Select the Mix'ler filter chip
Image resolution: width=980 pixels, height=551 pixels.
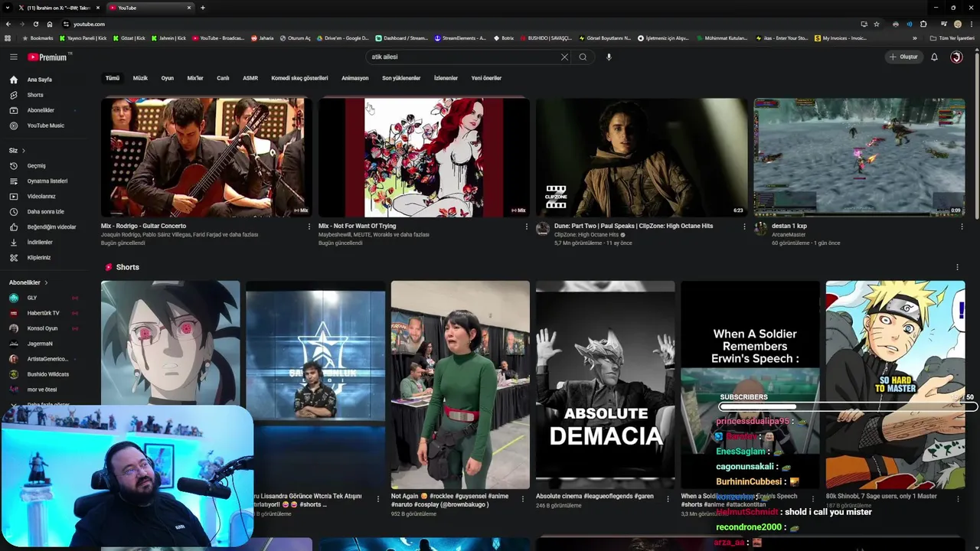[x=195, y=78]
